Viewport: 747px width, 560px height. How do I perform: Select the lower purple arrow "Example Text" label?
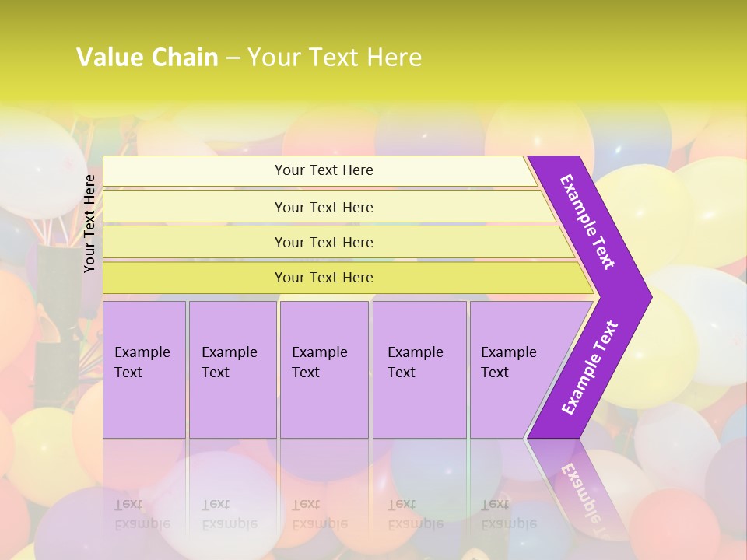(589, 368)
